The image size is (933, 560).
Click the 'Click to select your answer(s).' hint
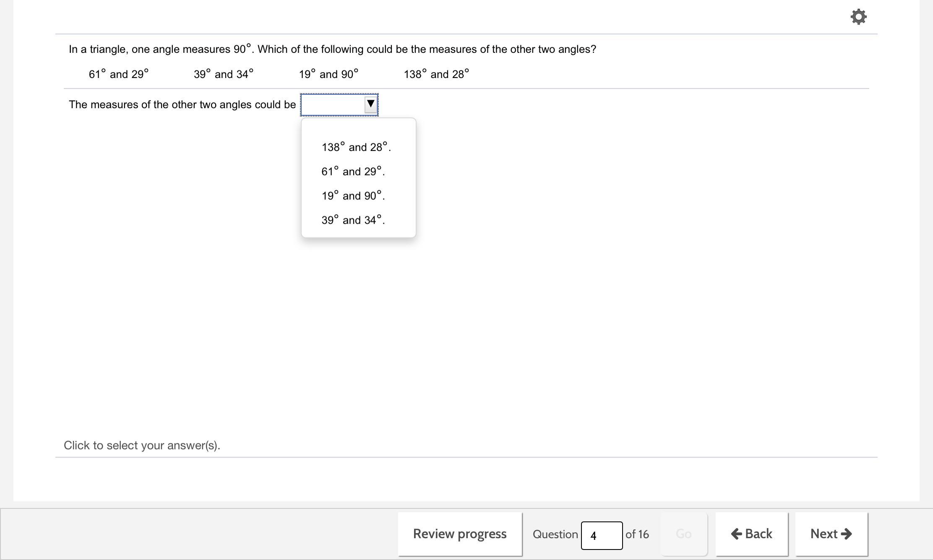[x=142, y=445]
